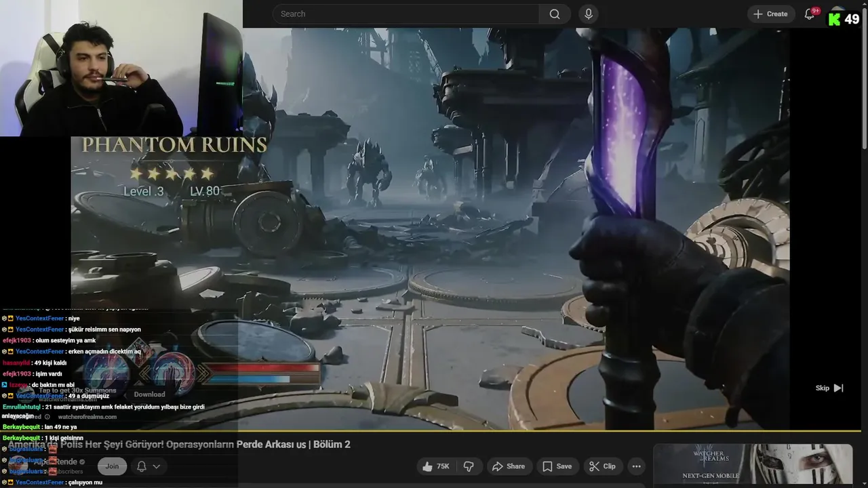Image resolution: width=868 pixels, height=488 pixels.
Task: Like the video with 75K likes
Action: pyautogui.click(x=435, y=466)
